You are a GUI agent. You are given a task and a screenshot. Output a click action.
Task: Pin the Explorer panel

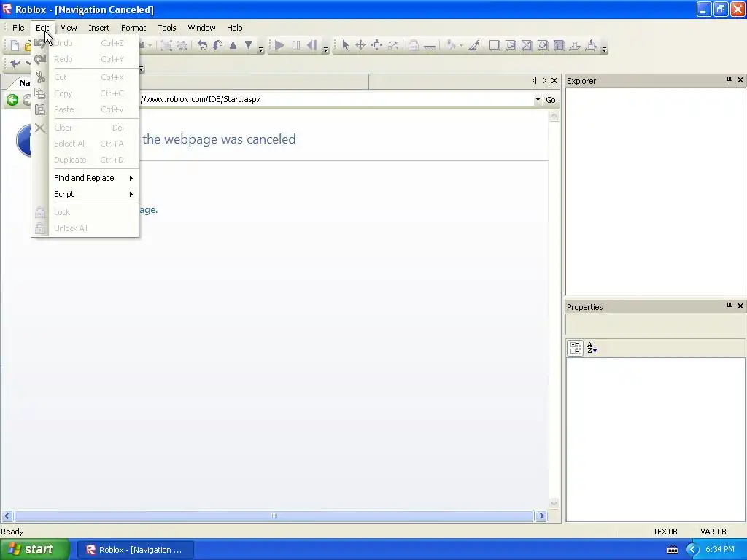coord(729,80)
